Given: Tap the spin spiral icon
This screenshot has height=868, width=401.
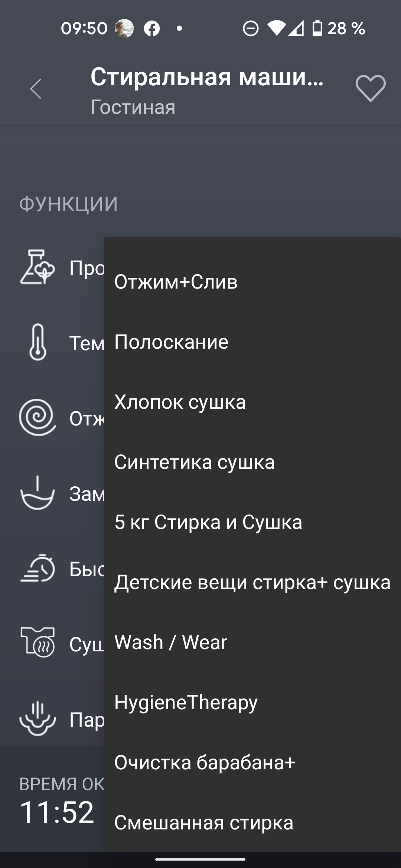Looking at the screenshot, I should (x=37, y=417).
